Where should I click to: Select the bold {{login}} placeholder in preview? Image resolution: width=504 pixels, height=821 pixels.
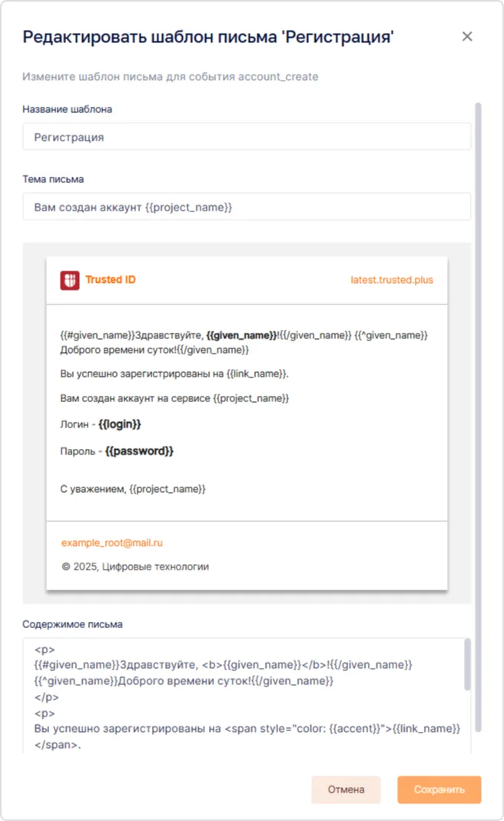coord(120,424)
